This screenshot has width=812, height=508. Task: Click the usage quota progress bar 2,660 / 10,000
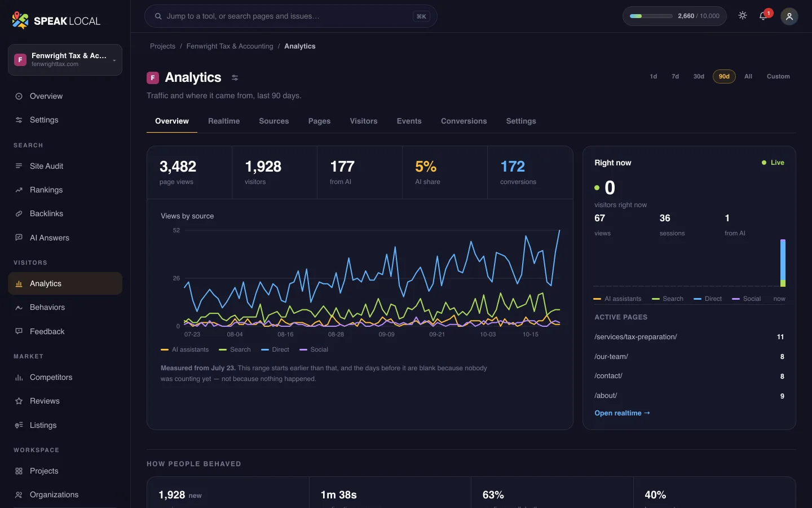tap(674, 16)
